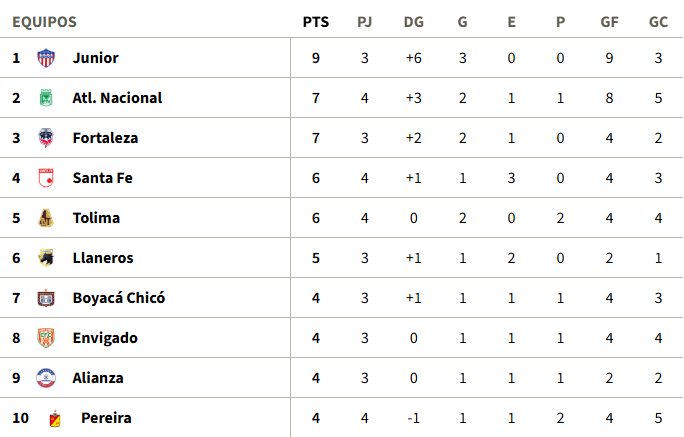Click the Santa Fe red shield logo
The image size is (684, 437).
coord(46,178)
